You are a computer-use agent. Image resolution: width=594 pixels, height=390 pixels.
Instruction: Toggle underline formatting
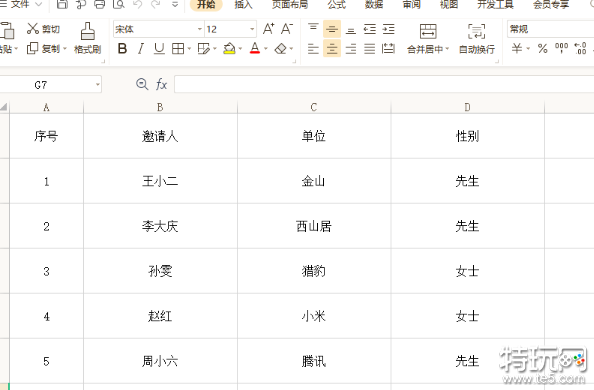pos(159,49)
